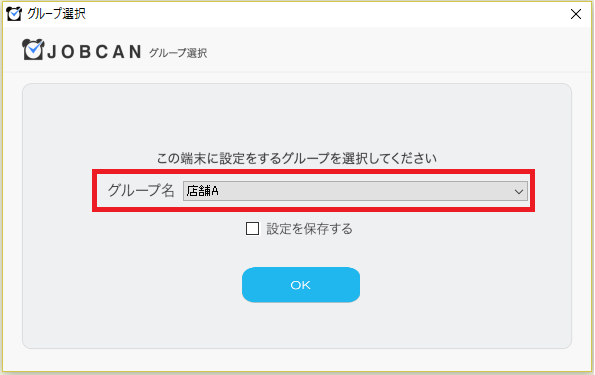595x375 pixels.
Task: Click the JOBCAN clock logo in header
Action: point(33,50)
